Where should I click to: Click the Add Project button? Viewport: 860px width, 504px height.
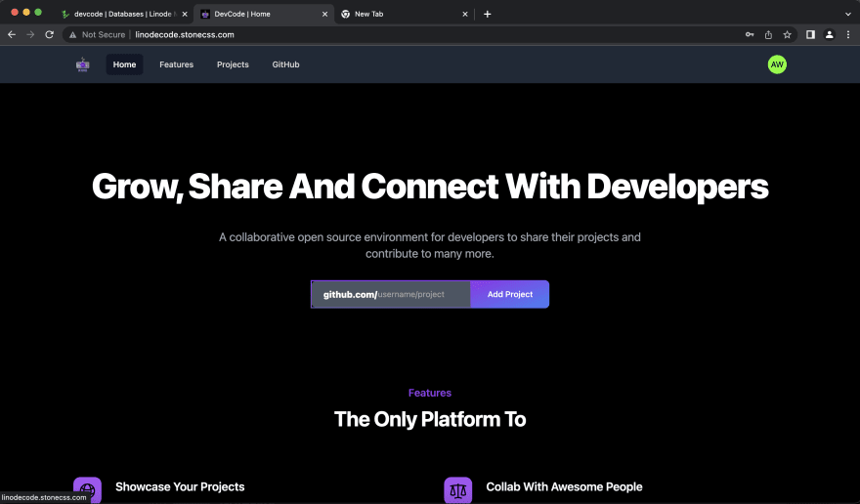[509, 295]
